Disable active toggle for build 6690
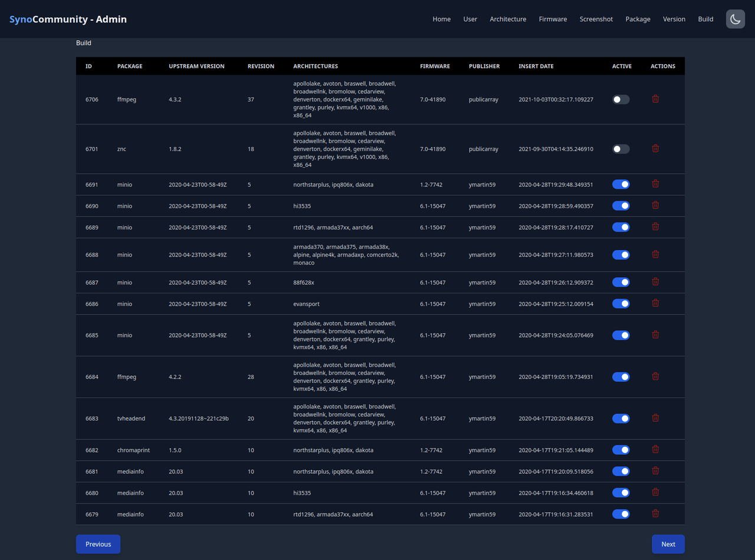The width and height of the screenshot is (755, 560). point(621,206)
